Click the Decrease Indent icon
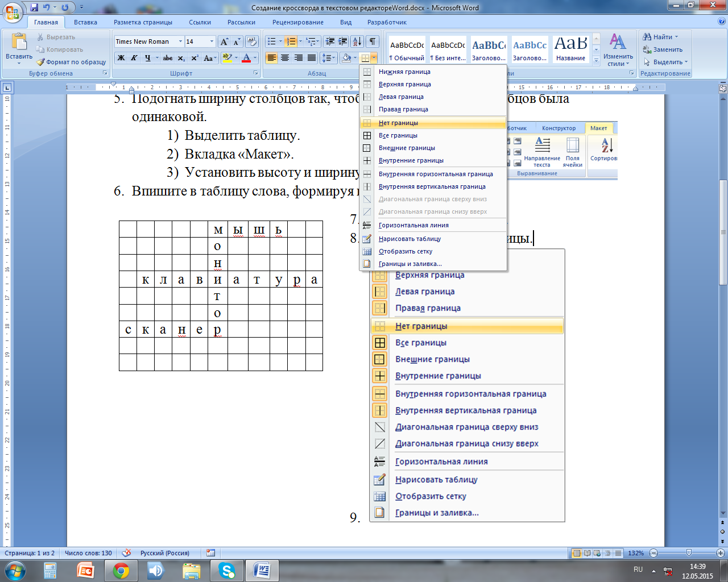 point(330,41)
